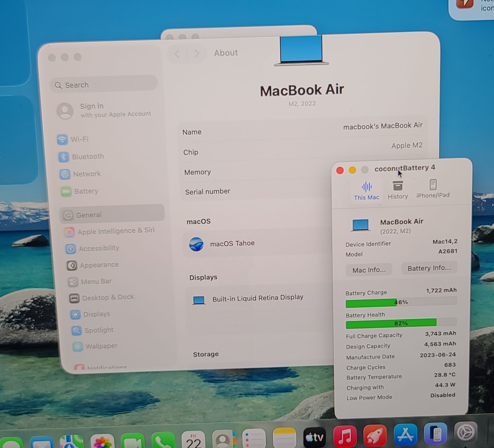Image resolution: width=494 pixels, height=448 pixels.
Task: Go back with the left chevron in About
Action: (177, 54)
